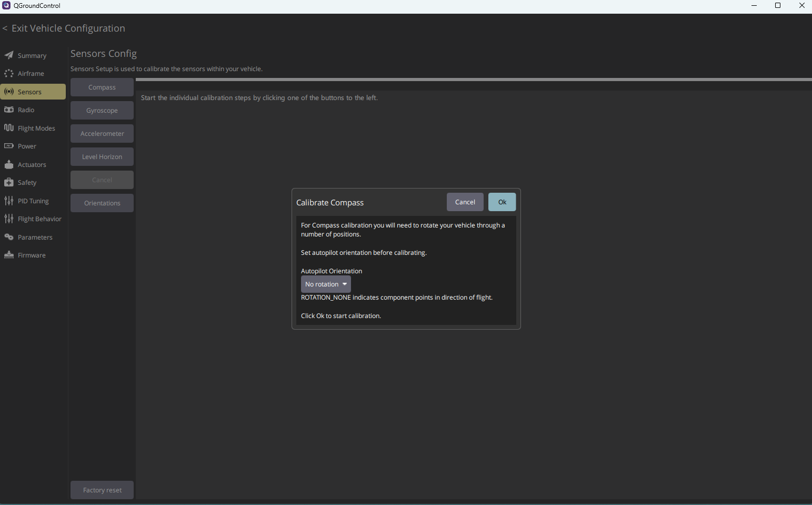Click the Summary paper plane icon
The height and width of the screenshot is (505, 812).
click(9, 55)
